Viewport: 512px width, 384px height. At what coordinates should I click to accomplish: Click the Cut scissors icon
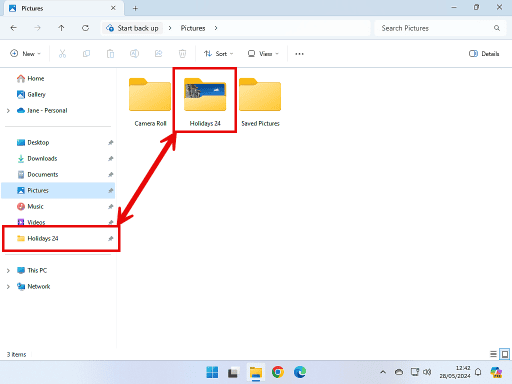(62, 54)
